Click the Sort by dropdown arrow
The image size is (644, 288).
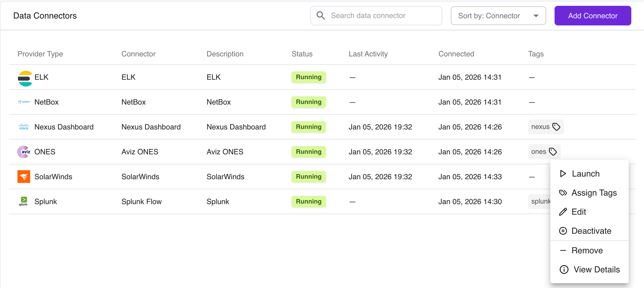tap(536, 16)
